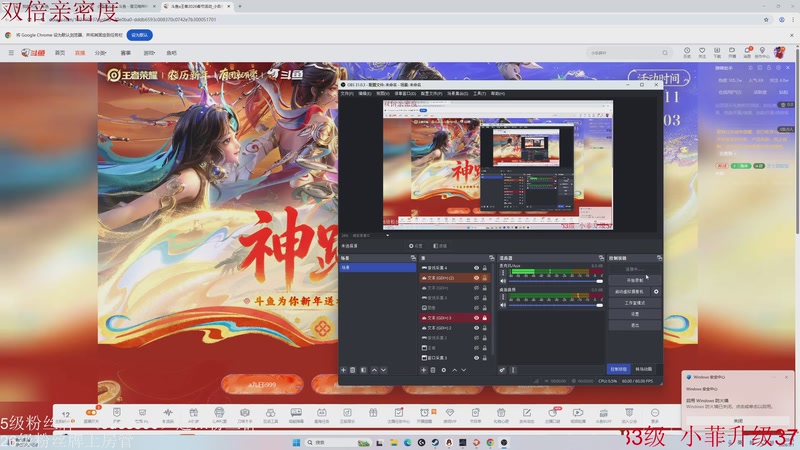Viewport: 800px width, 450px height.
Task: Hide the 窗口采集 3 source
Action: (477, 358)
